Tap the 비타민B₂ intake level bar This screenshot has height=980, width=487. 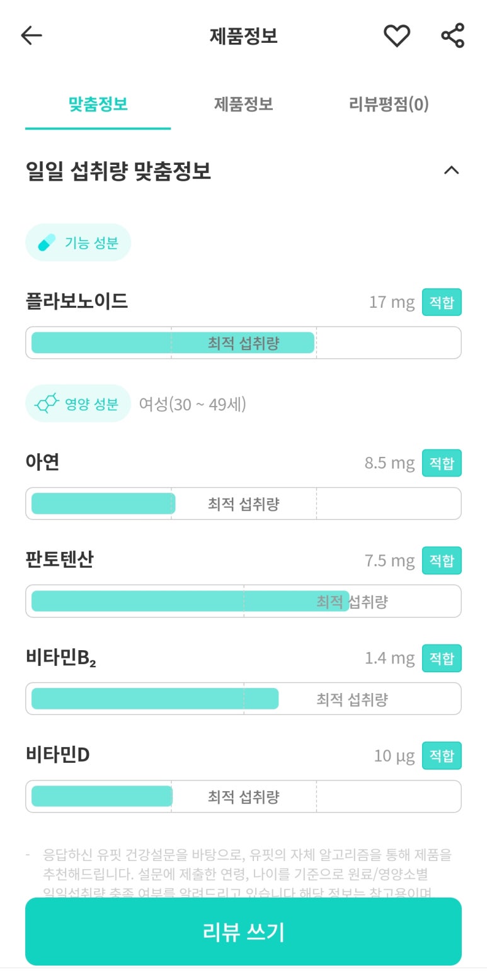point(243,699)
